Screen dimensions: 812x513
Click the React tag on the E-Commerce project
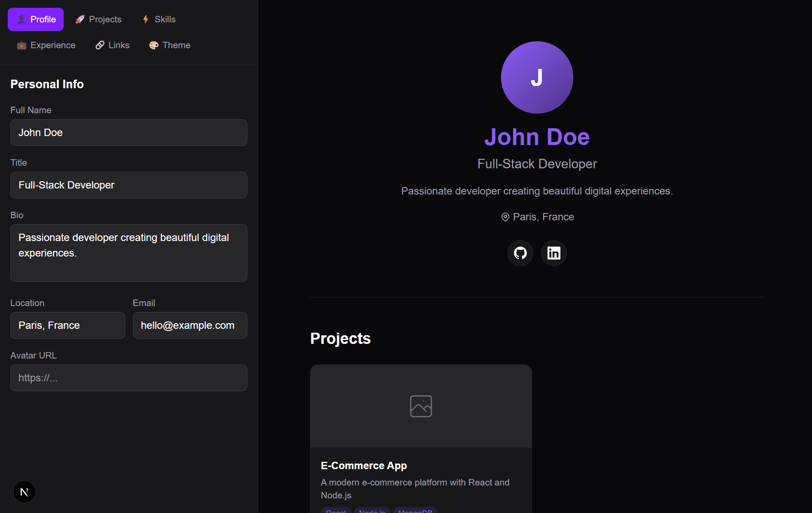(x=336, y=511)
